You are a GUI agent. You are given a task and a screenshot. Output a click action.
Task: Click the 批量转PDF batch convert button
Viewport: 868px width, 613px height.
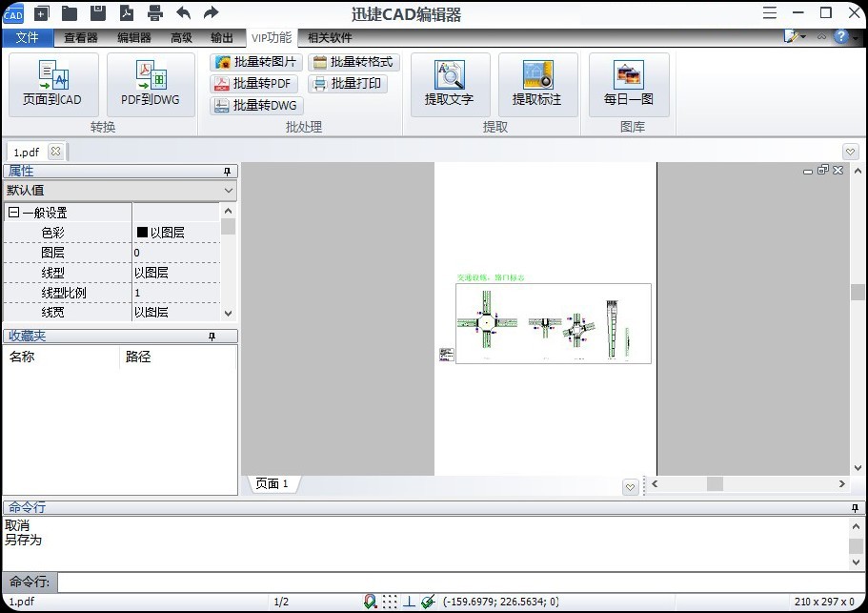[252, 83]
